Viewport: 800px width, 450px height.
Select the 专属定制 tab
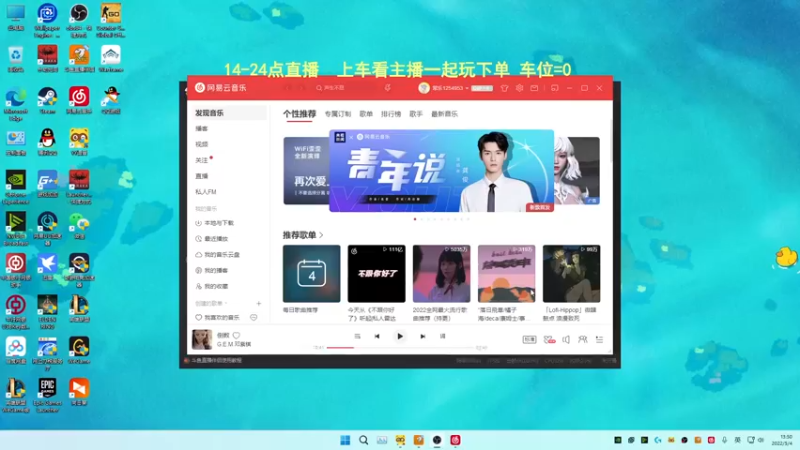click(338, 114)
